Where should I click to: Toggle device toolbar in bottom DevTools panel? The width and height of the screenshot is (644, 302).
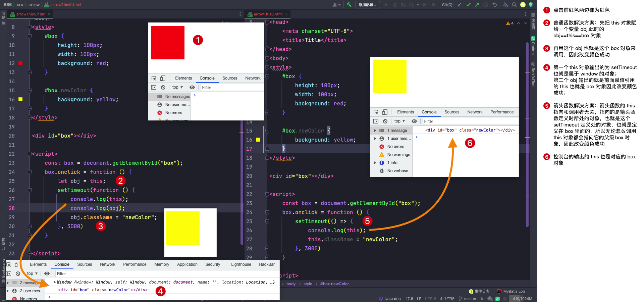[x=17, y=264]
